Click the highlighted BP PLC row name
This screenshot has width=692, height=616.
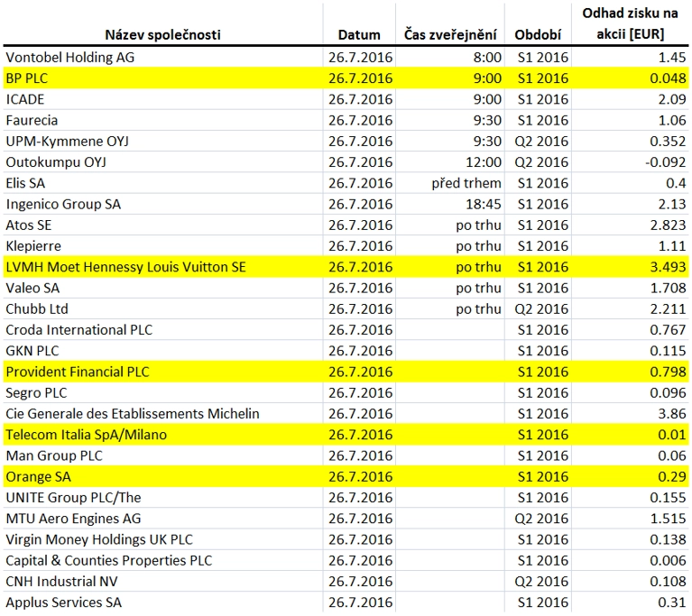click(x=26, y=78)
